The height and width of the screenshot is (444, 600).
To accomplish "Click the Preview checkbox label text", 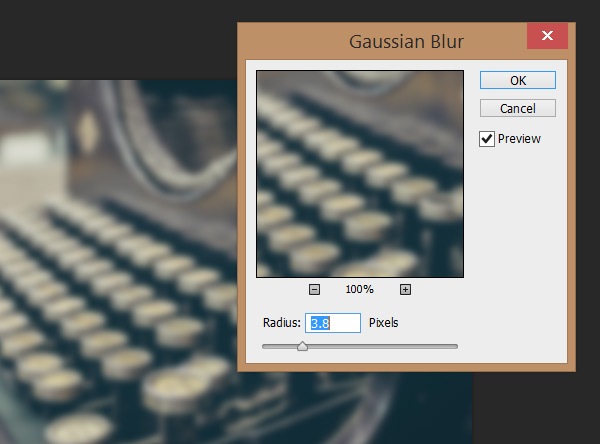I will pos(519,139).
